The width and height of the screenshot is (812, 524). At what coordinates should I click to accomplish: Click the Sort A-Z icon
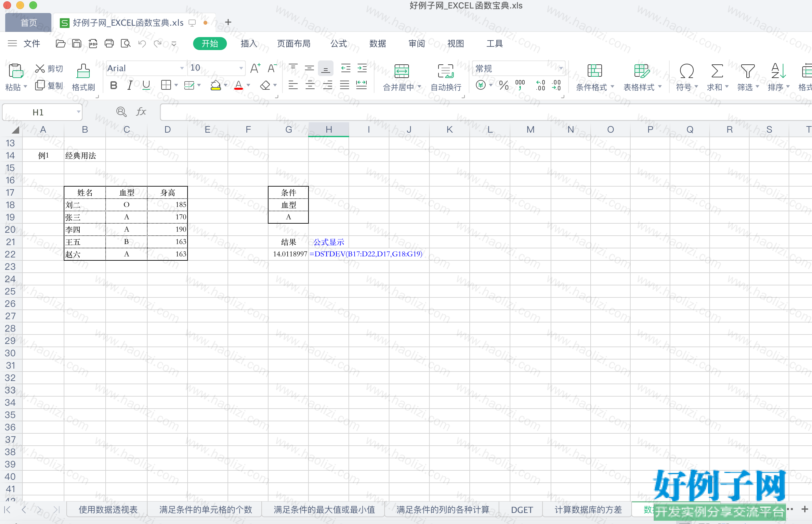[x=778, y=71]
